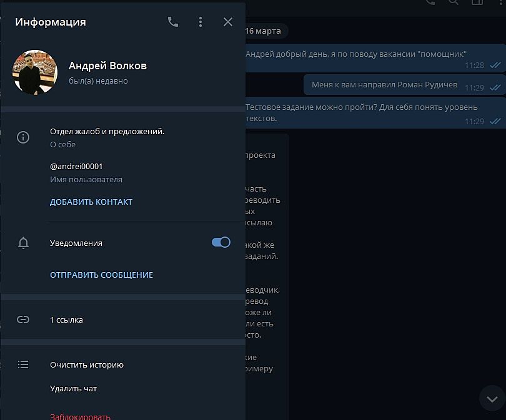This screenshot has height=420, width=506.
Task: Click the phone call icon in the info header
Action: point(173,22)
